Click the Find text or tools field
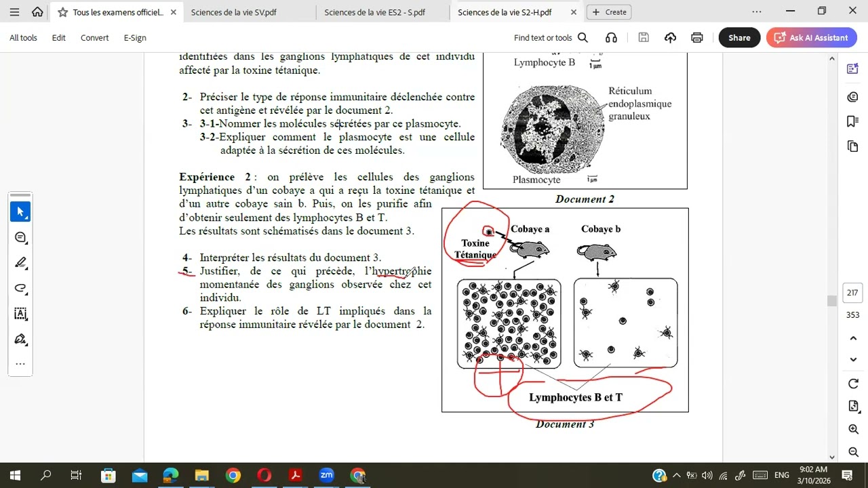 tap(543, 38)
